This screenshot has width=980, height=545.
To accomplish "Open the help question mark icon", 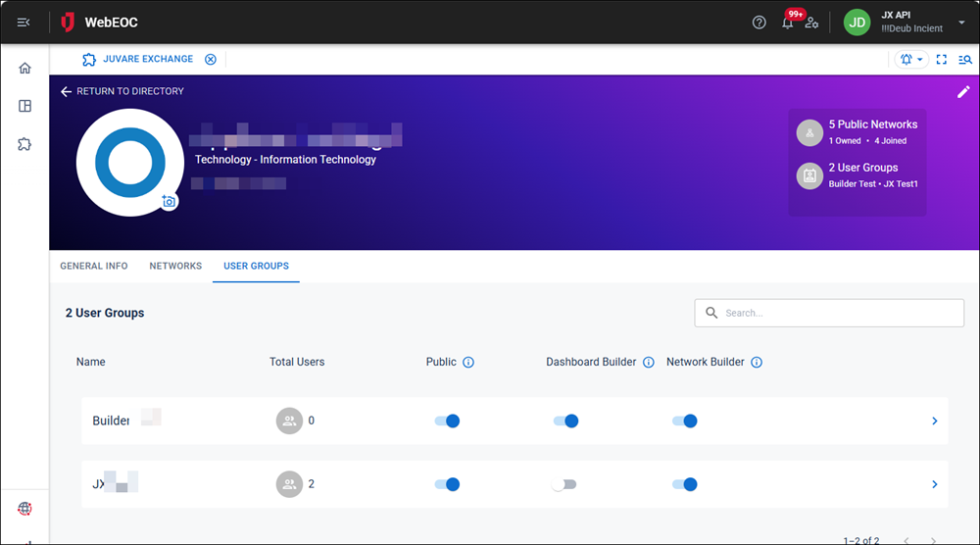I will 759,23.
